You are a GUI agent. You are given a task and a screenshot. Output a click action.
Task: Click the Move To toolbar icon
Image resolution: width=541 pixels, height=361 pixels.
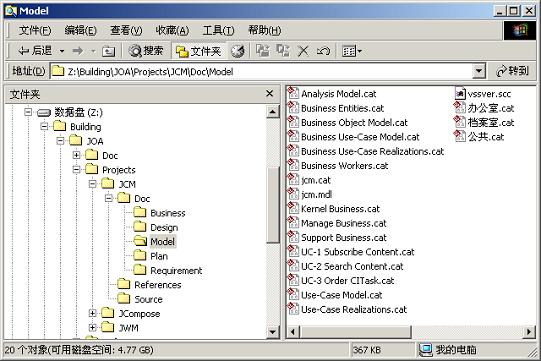[x=263, y=51]
